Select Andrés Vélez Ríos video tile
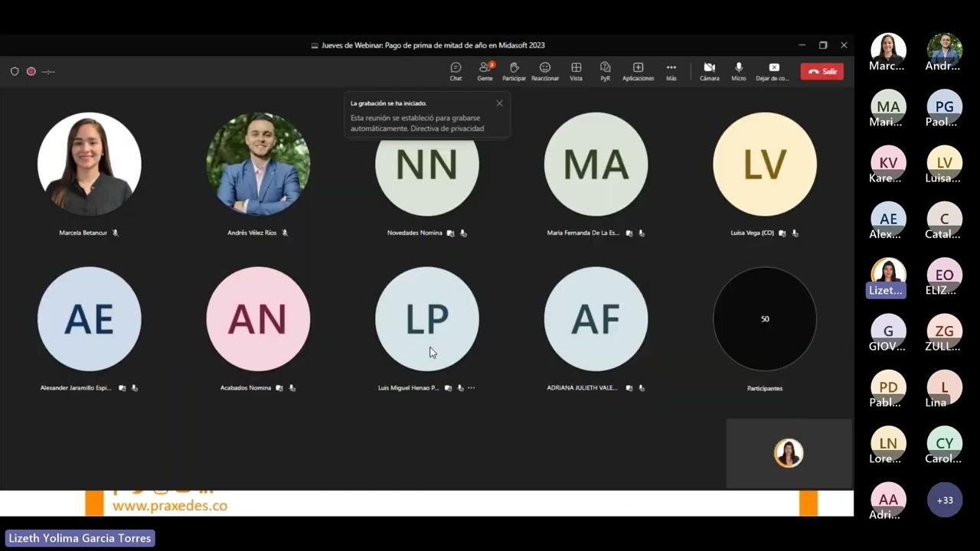 [x=258, y=165]
